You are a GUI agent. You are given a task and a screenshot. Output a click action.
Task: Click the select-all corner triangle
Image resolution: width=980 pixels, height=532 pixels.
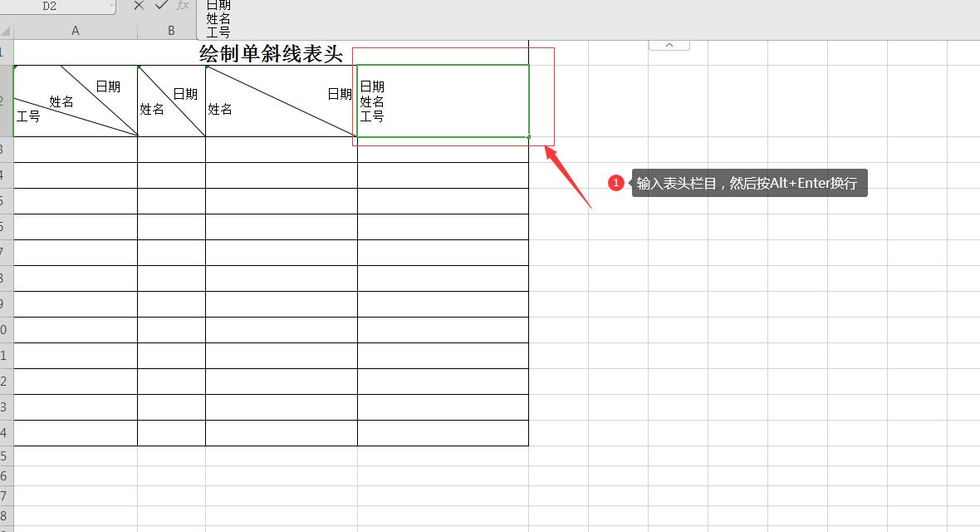click(x=6, y=31)
